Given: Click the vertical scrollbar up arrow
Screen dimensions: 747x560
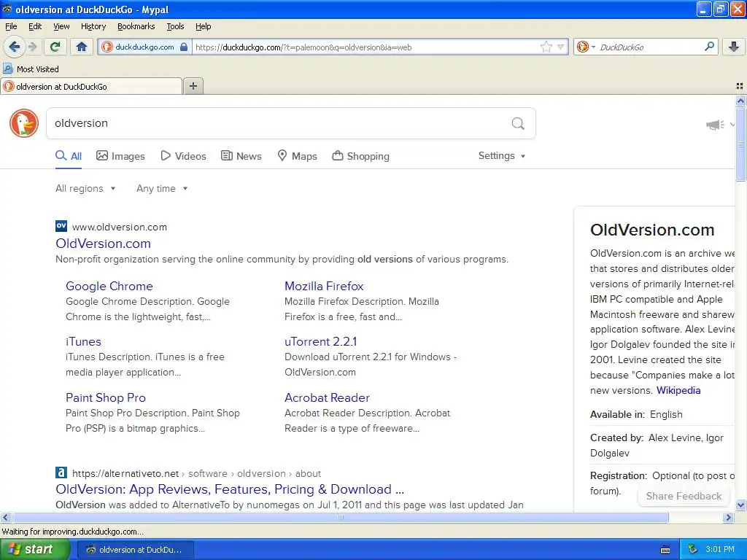Looking at the screenshot, I should [x=740, y=101].
